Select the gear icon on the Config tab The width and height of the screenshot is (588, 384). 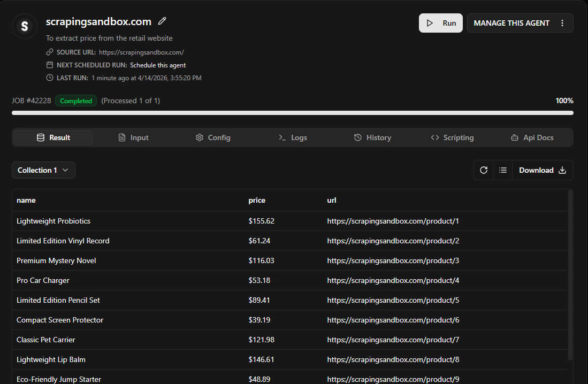pyautogui.click(x=200, y=137)
